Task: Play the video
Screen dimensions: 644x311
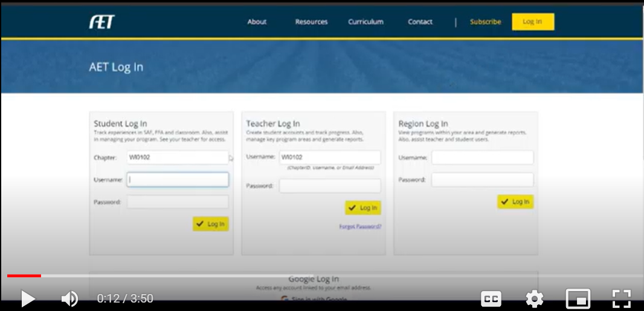Action: (x=28, y=298)
